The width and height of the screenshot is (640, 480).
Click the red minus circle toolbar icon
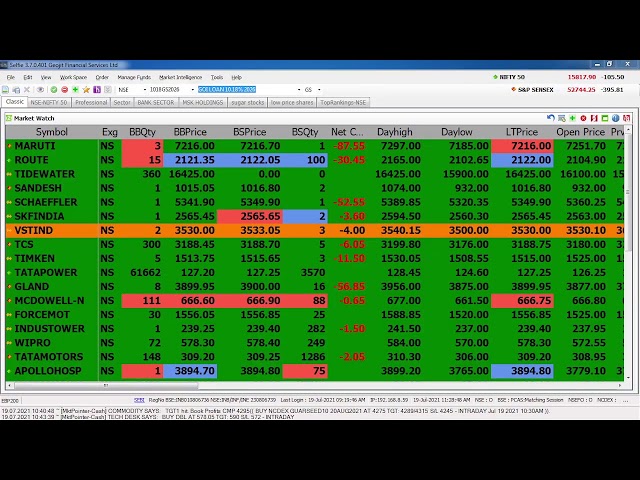(64, 89)
